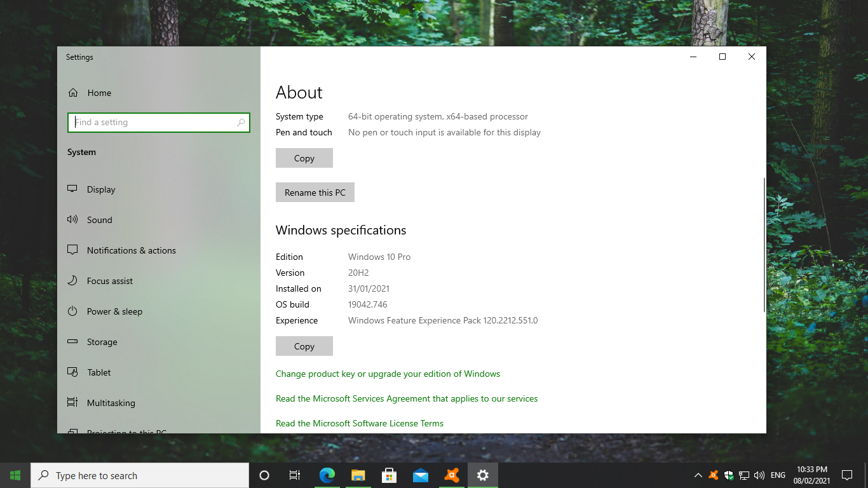Select the Multitasking icon
Image resolution: width=868 pixels, height=488 pixels.
coord(73,403)
